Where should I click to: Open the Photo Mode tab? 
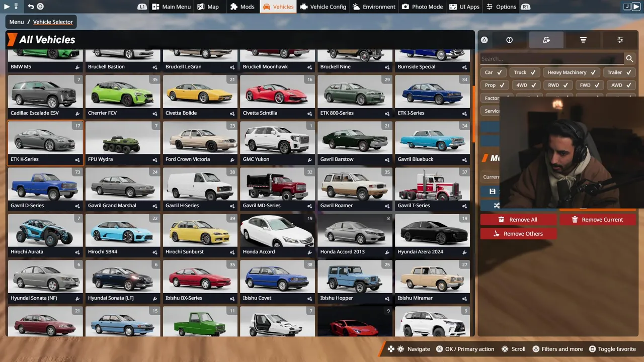tap(423, 7)
